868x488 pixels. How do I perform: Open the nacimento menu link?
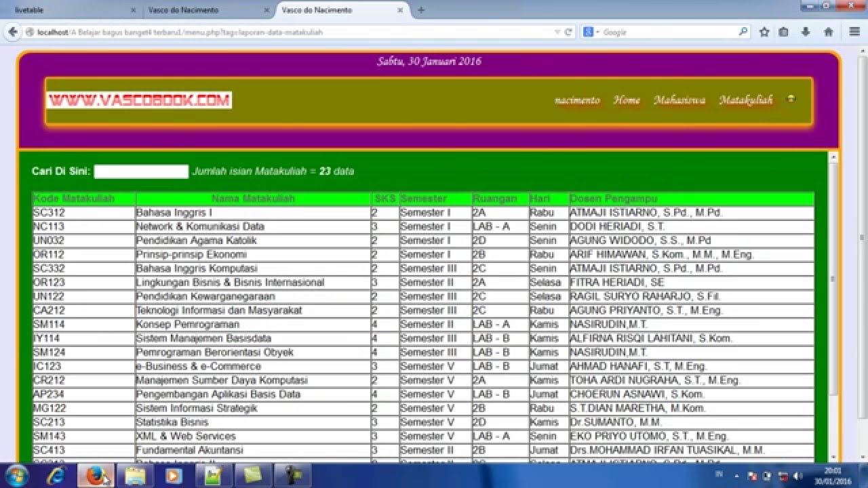click(577, 100)
